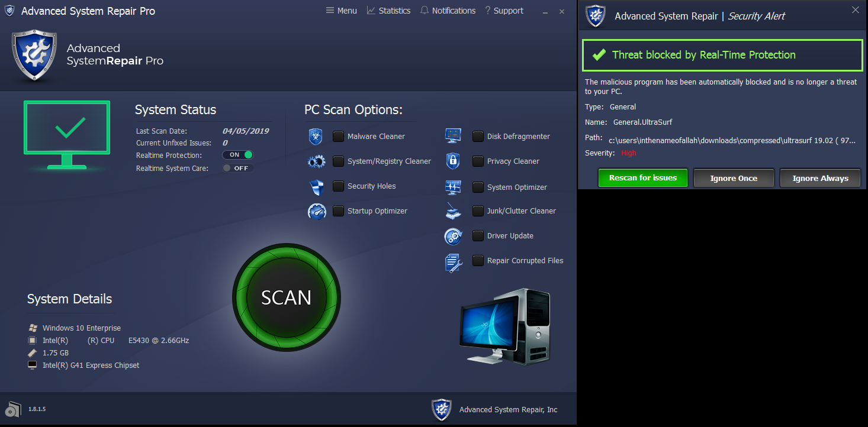Select the Privacy Cleaner lock icon
The width and height of the screenshot is (868, 427).
[x=453, y=160]
